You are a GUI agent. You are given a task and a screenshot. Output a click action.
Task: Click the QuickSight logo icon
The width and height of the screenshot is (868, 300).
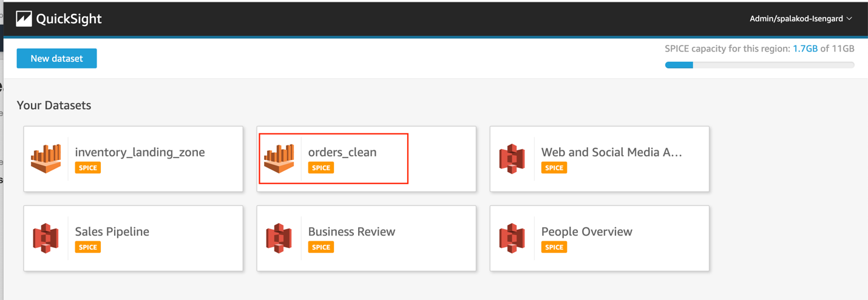[x=24, y=19]
